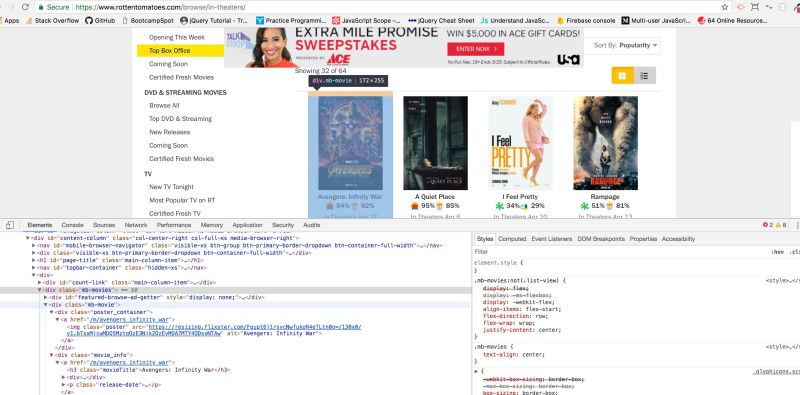
Task: Open the jQuery Cheat Sheet bookmark
Action: click(x=441, y=21)
